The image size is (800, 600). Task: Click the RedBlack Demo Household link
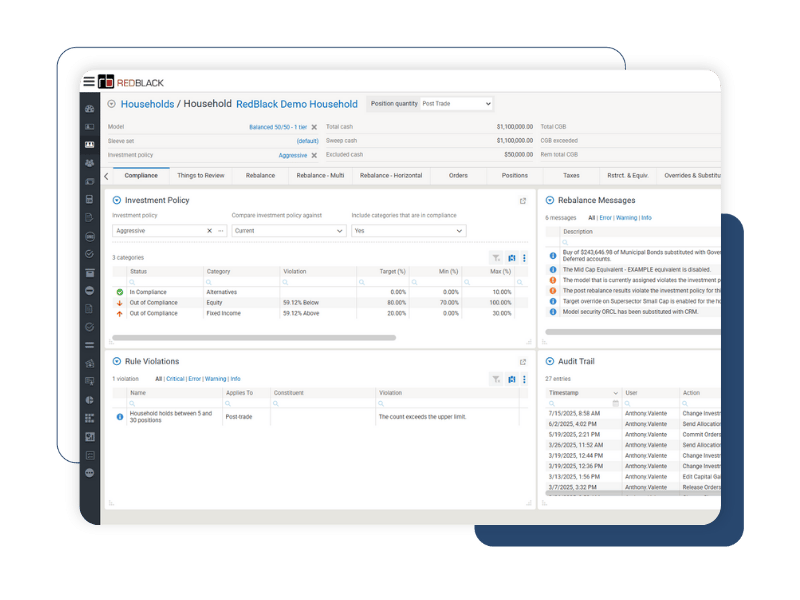pyautogui.click(x=297, y=103)
